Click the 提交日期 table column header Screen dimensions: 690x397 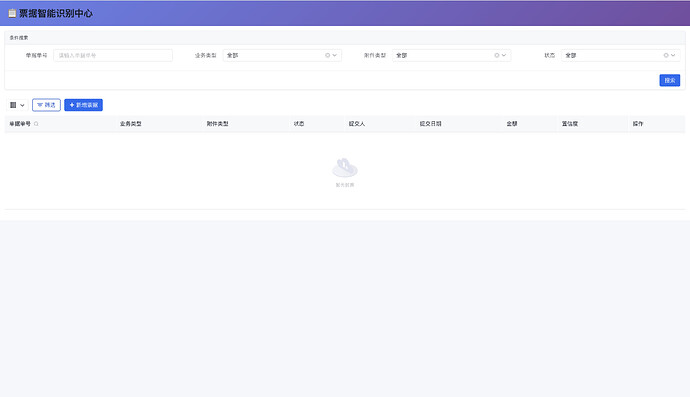(x=430, y=124)
